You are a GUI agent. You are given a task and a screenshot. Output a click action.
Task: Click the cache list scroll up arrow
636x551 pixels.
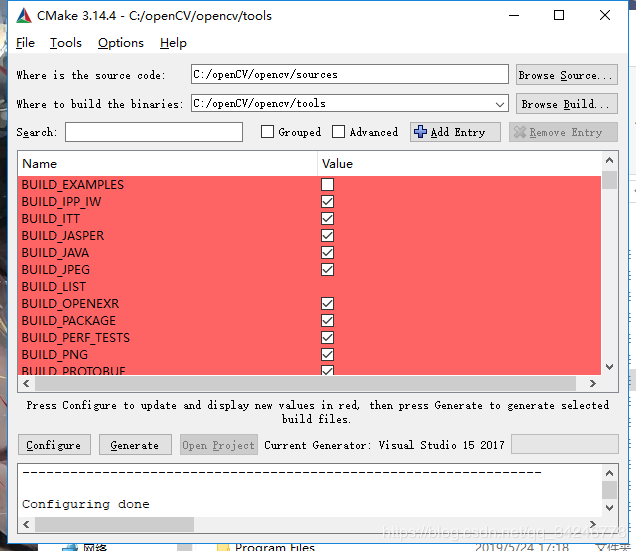point(609,161)
